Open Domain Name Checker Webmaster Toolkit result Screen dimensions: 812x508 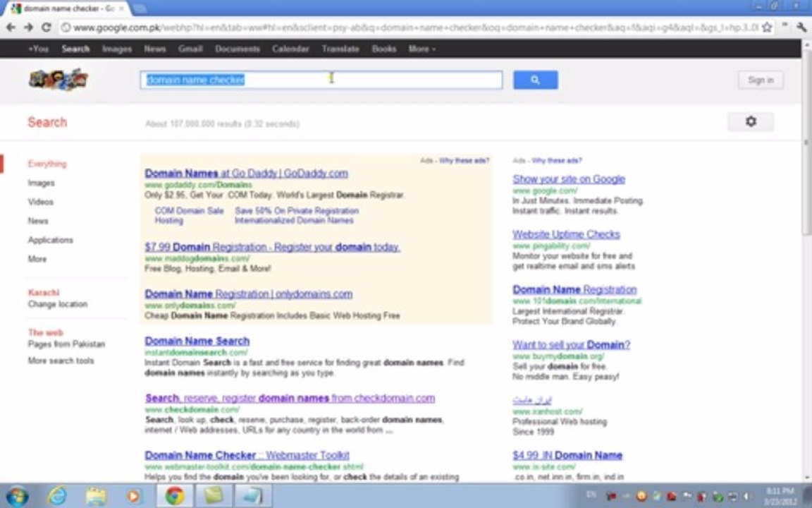click(x=247, y=455)
